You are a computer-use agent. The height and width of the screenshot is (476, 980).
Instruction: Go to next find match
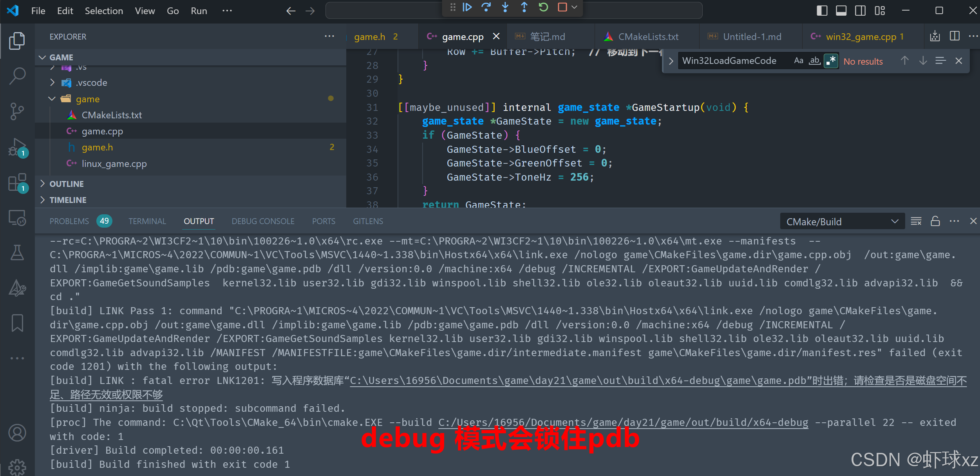coord(923,61)
